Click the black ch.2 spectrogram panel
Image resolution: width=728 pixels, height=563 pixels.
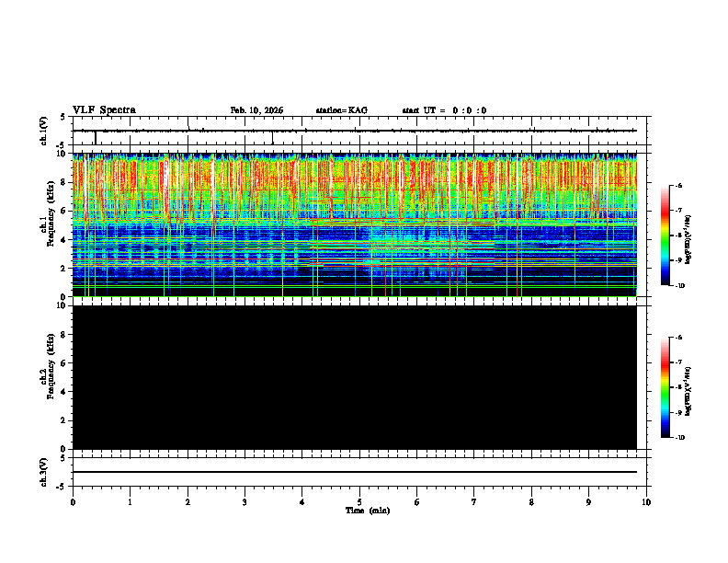click(354, 377)
